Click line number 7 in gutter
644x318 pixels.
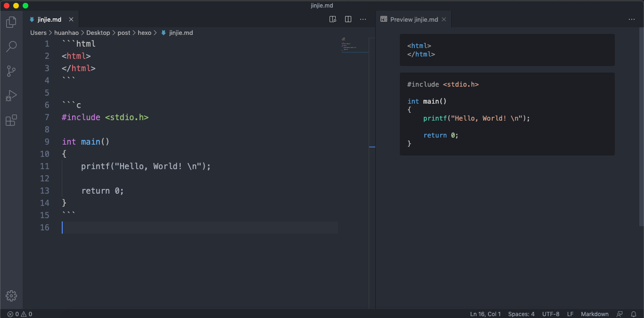47,117
